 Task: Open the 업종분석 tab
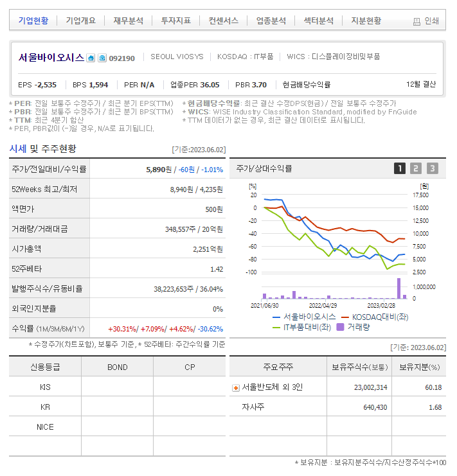pos(271,21)
